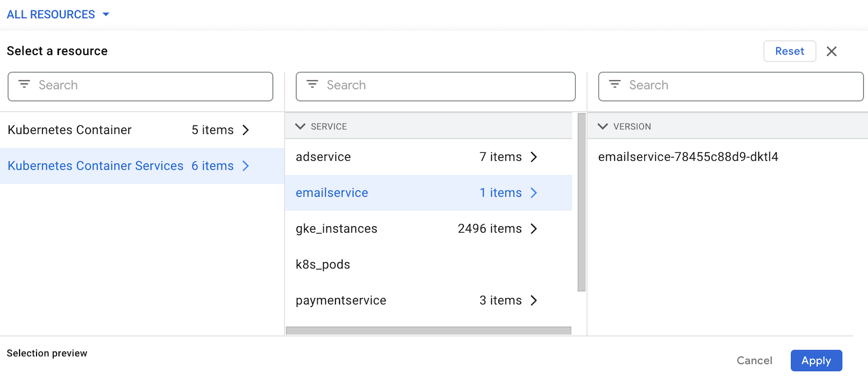Click filter icon in the first search box
Viewport: 868px width, 383px height.
[24, 85]
